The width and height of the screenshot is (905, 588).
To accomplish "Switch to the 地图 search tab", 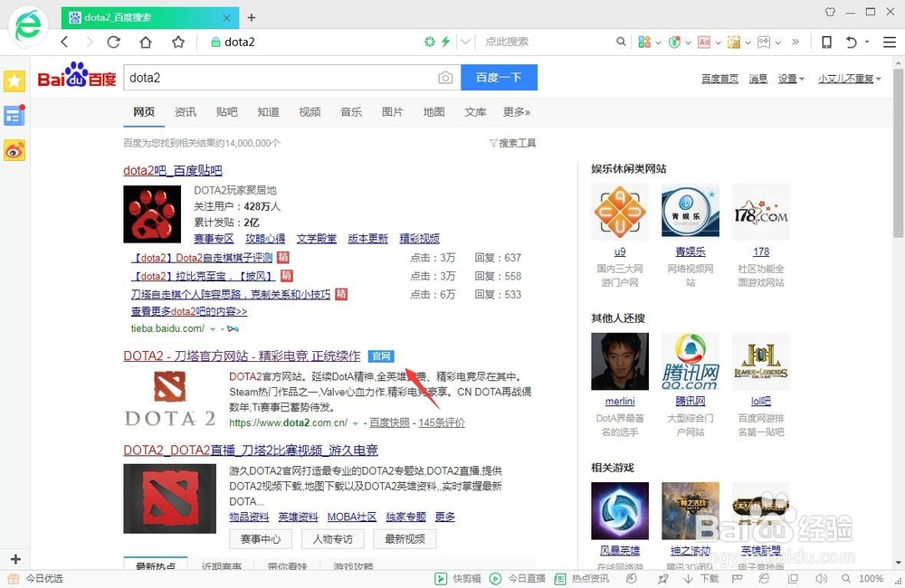I will [434, 112].
